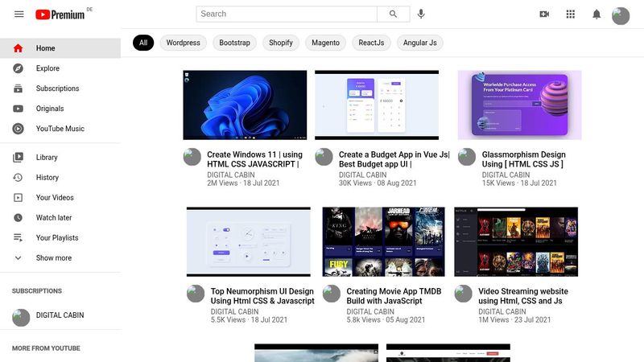
Task: Click channel avatar beside Top Neumorphism video
Action: tap(196, 294)
